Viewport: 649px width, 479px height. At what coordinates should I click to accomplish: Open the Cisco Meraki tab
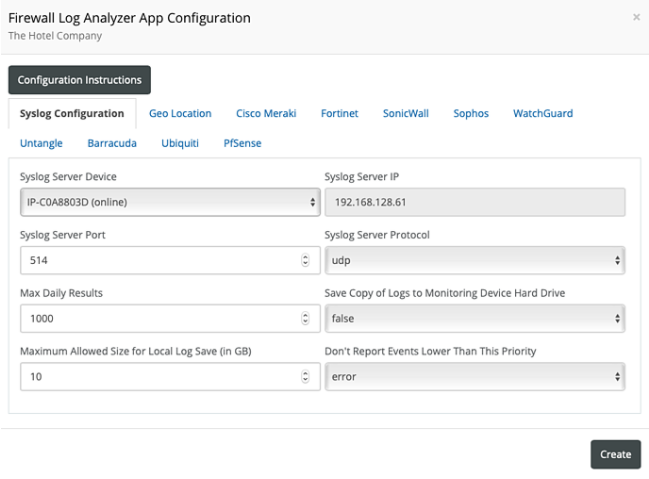266,113
